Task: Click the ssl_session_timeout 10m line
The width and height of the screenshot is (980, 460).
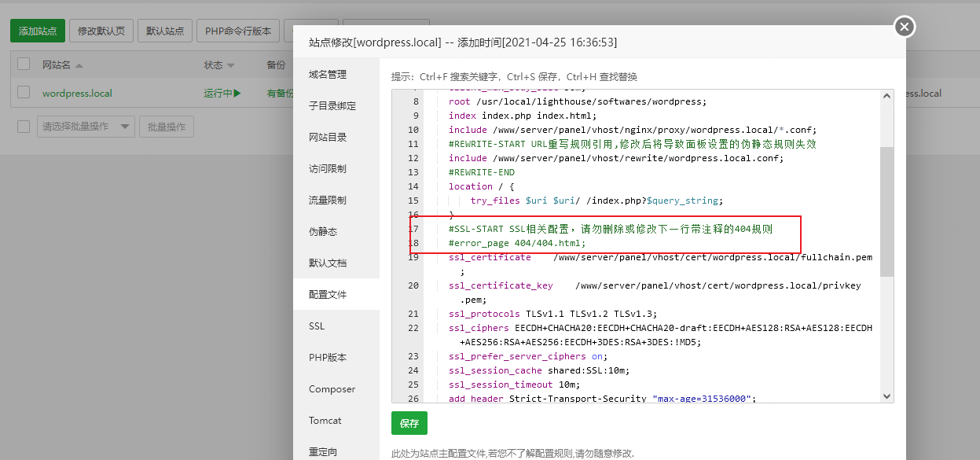Action: tap(514, 385)
